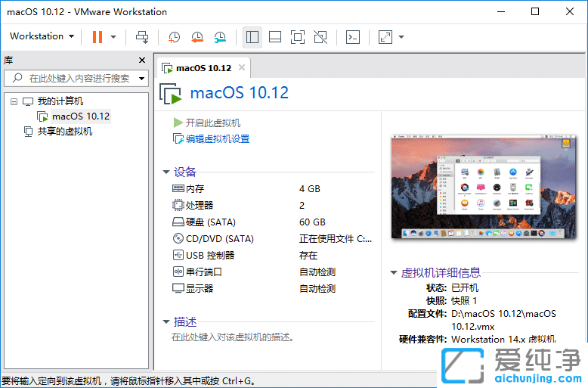Click the Unity mode toolbar icon
The image size is (588, 388).
click(320, 37)
